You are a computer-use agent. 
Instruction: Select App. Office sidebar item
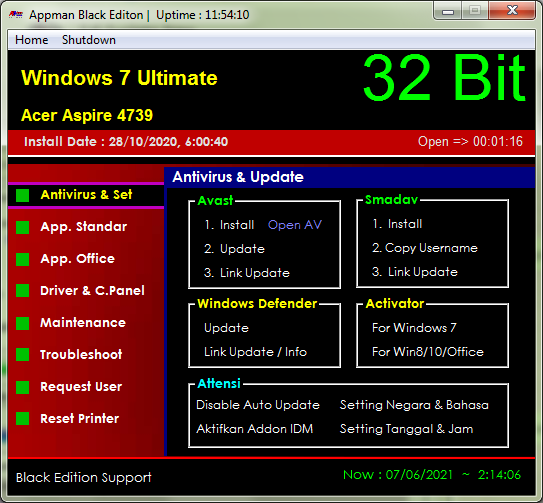[x=78, y=258]
